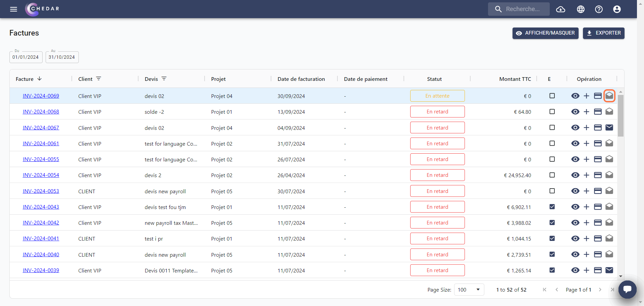644x306 pixels.
Task: Open the hamburger navigation menu
Action: pos(13,9)
